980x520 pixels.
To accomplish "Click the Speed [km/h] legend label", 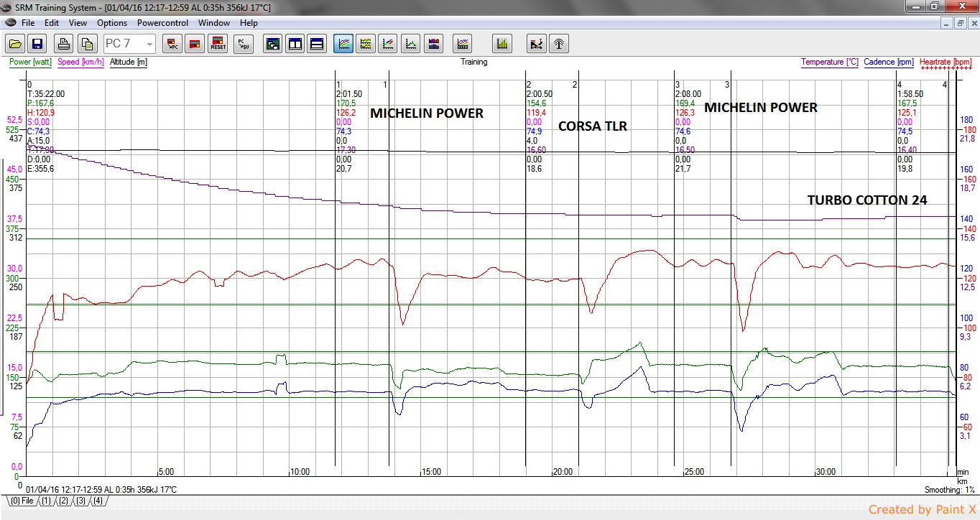I will point(81,62).
